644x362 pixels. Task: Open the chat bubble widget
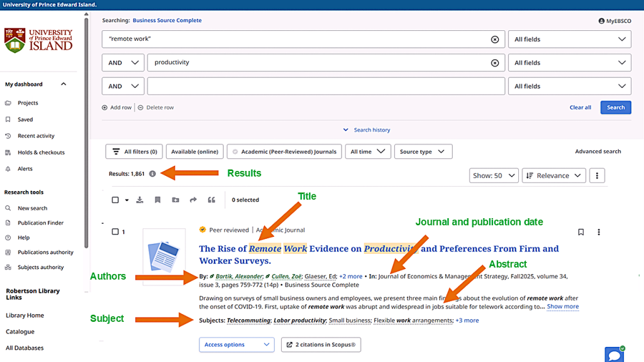pyautogui.click(x=614, y=354)
